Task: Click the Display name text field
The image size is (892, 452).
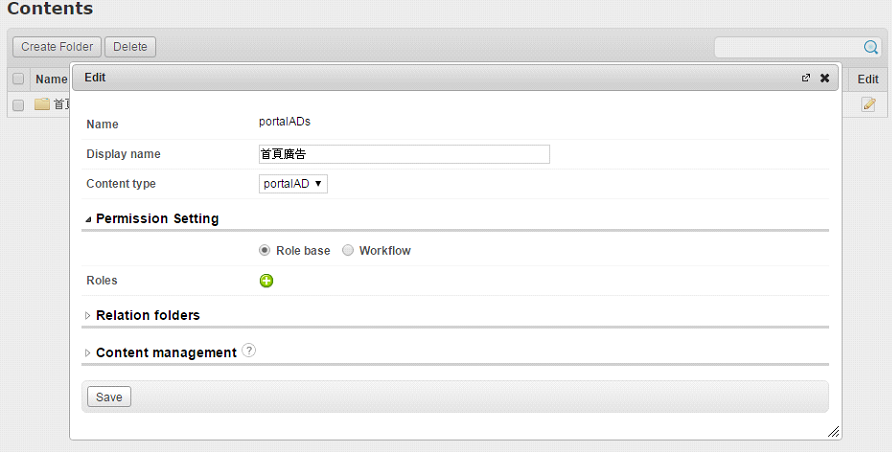Action: [404, 154]
